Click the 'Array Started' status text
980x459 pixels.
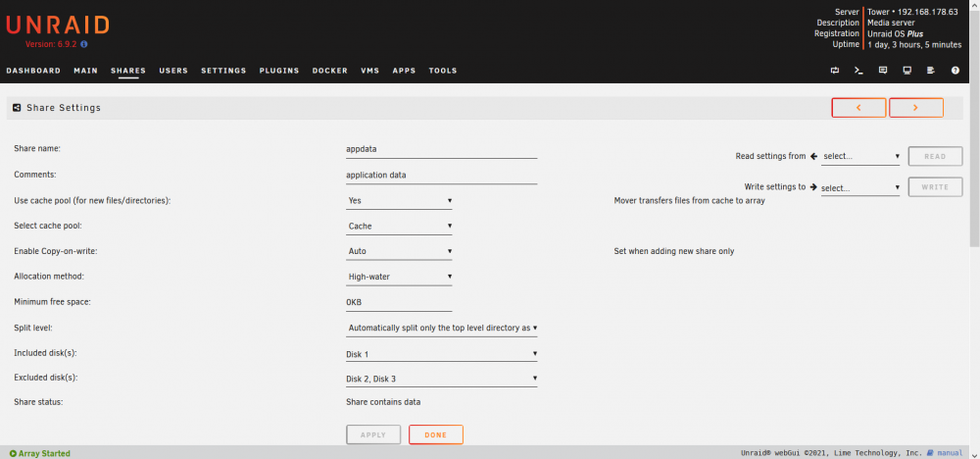coord(44,453)
